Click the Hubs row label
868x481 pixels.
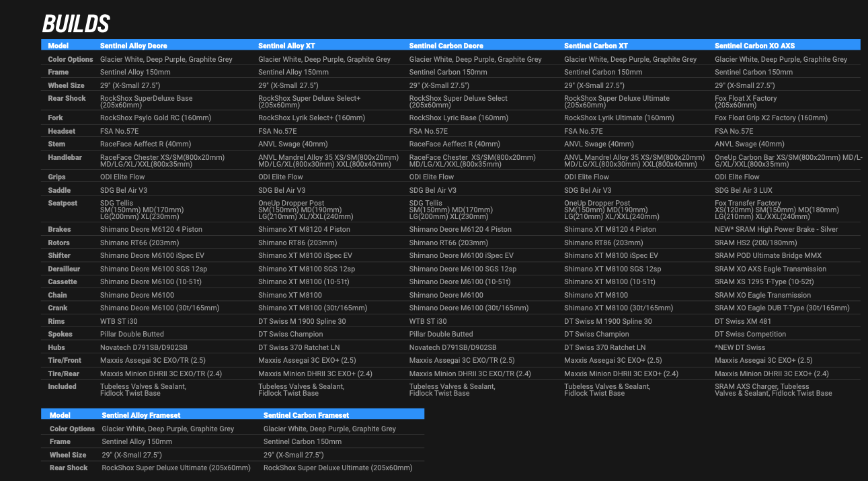click(56, 347)
